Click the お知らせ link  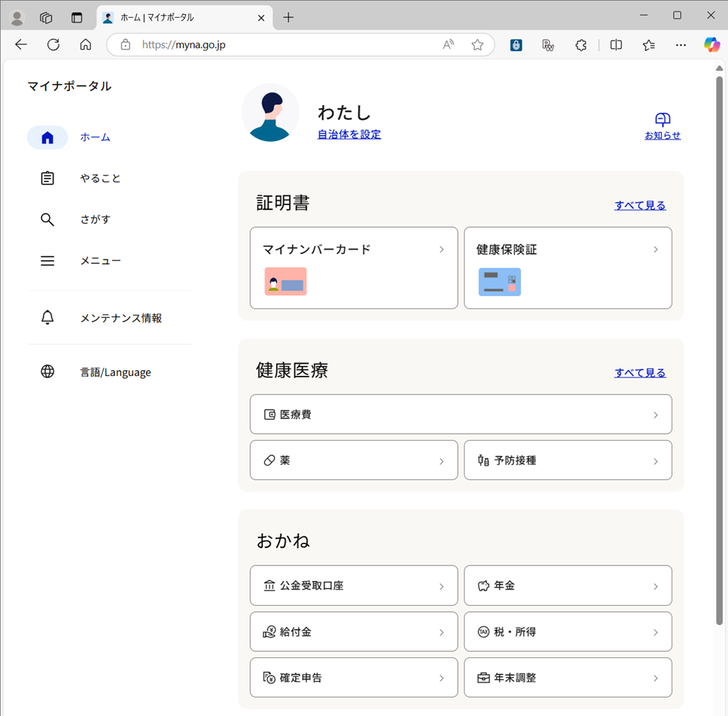(663, 135)
